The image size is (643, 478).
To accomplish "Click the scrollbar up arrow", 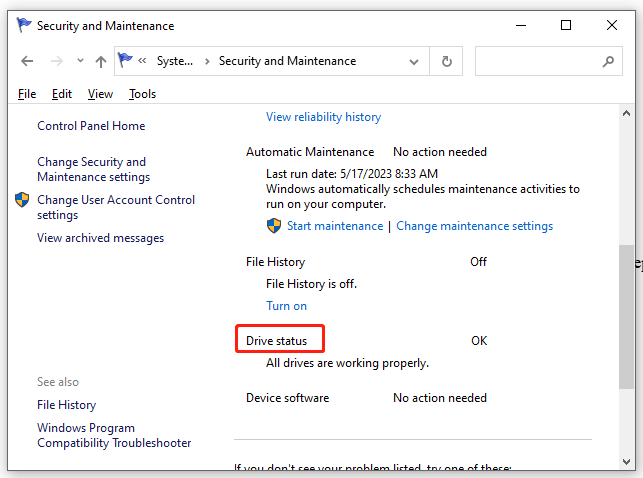I will tap(626, 114).
